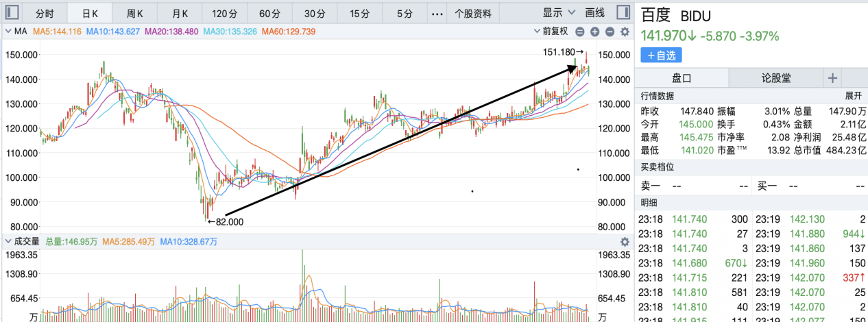Image resolution: width=868 pixels, height=322 pixels.
Task: Switch to the 15分 timeframe tab
Action: tap(359, 13)
